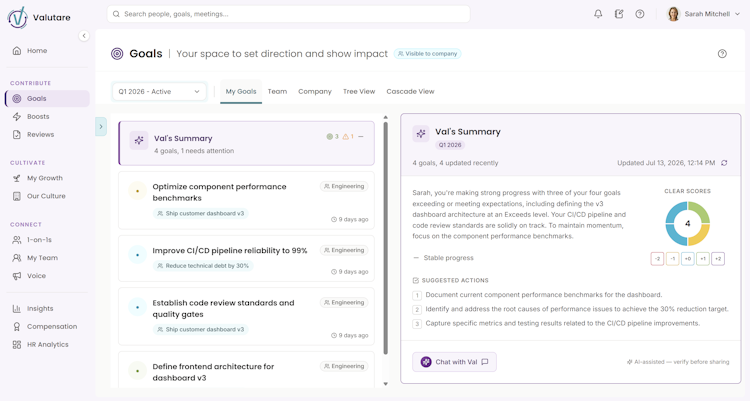Viewport: 750px width, 401px height.
Task: Open the Q1 2026 - Active period dropdown
Action: pyautogui.click(x=159, y=91)
